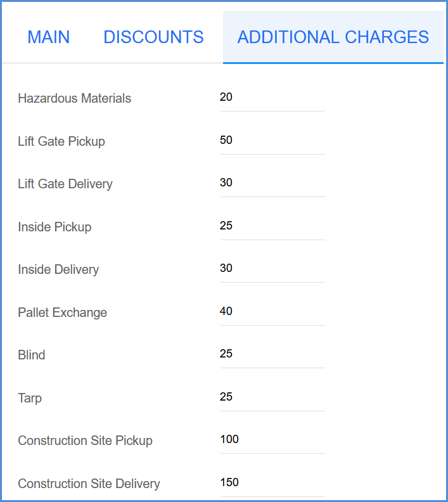This screenshot has width=448, height=502.
Task: Click the Blind label text
Action: pos(31,355)
